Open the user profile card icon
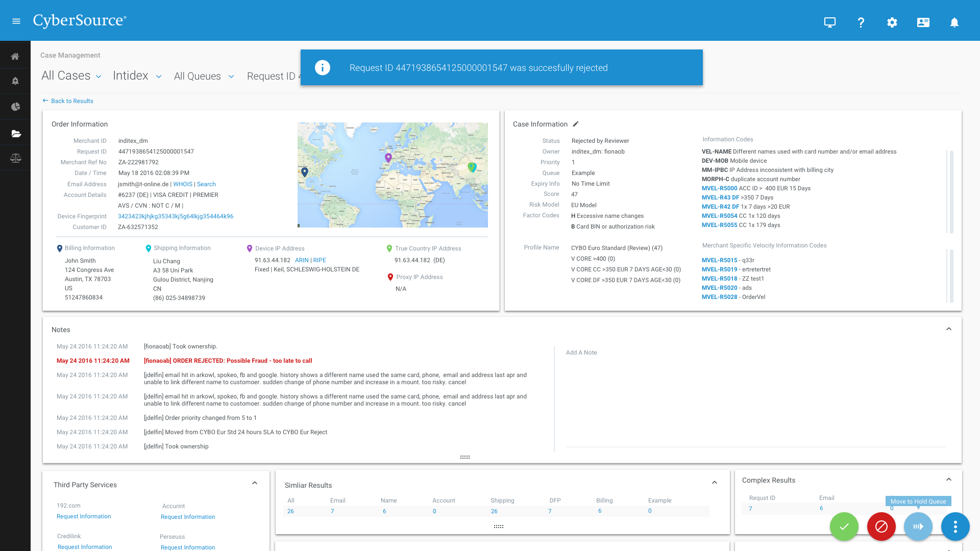This screenshot has width=980, height=551. tap(923, 22)
